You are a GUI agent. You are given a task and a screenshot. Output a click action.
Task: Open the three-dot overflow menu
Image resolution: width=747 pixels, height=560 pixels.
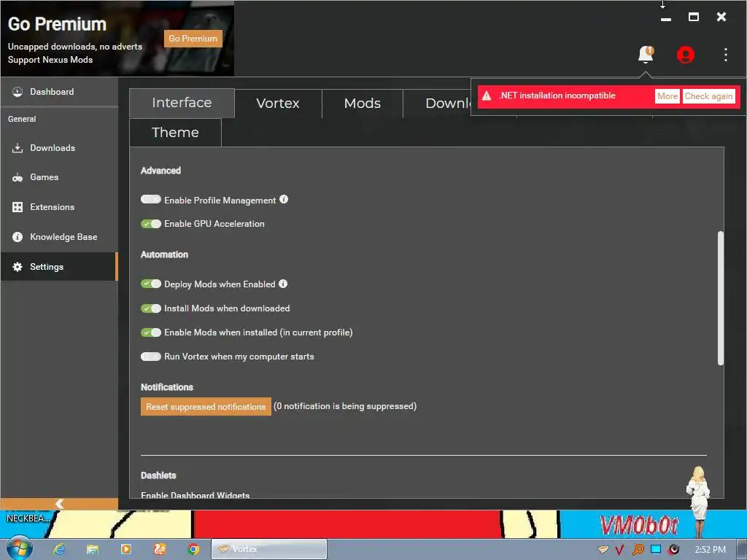[725, 55]
